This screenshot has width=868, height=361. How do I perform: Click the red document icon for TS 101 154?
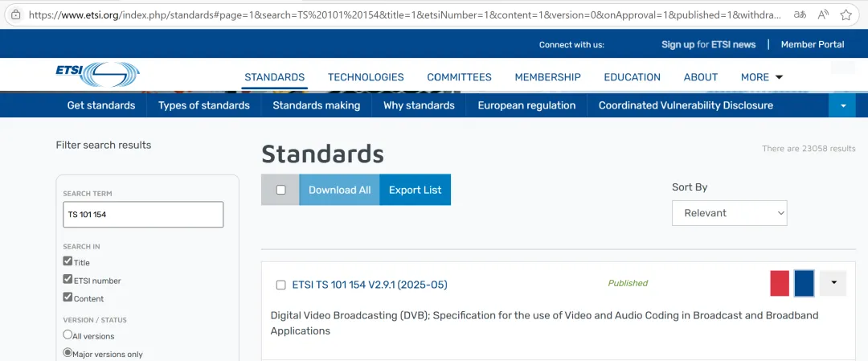(780, 283)
